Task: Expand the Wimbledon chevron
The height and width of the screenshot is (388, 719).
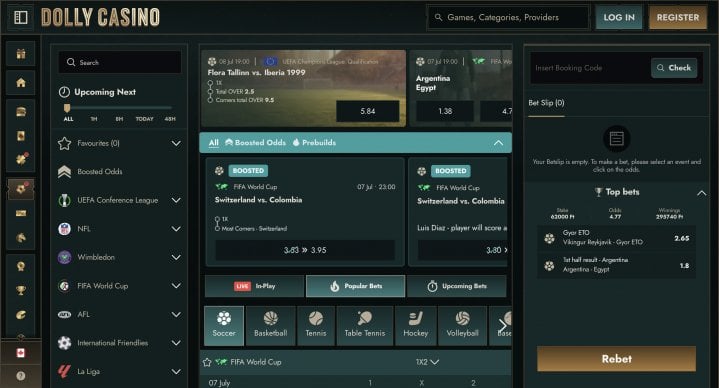Action: coord(176,257)
